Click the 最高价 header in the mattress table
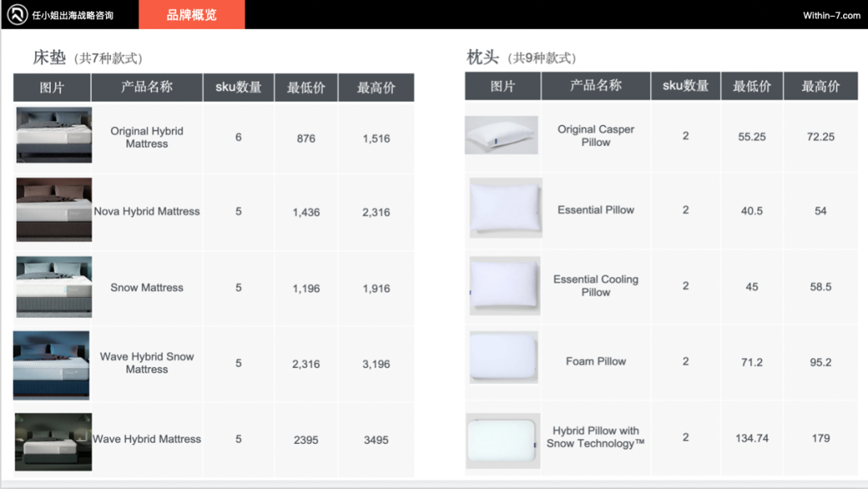 [377, 88]
